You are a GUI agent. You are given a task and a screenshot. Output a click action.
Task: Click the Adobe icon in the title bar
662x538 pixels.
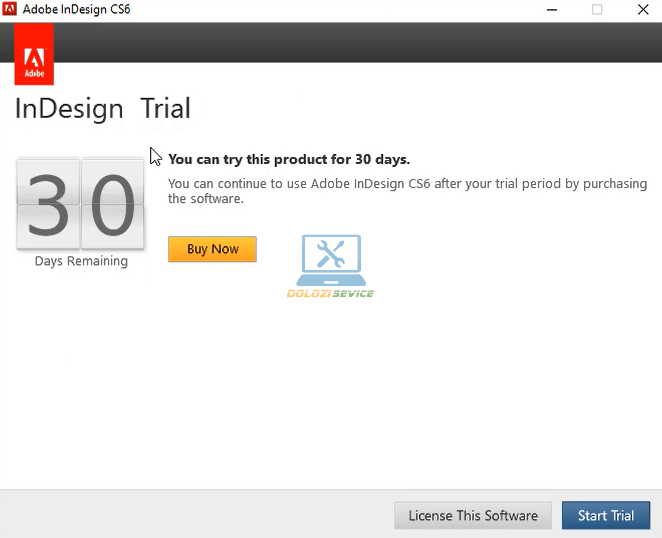pos(10,9)
